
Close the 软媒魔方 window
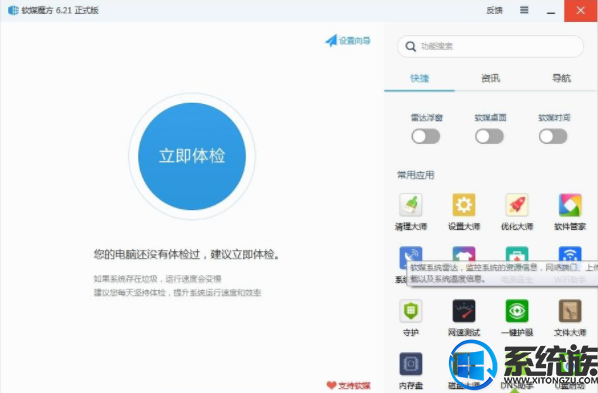[x=580, y=11]
